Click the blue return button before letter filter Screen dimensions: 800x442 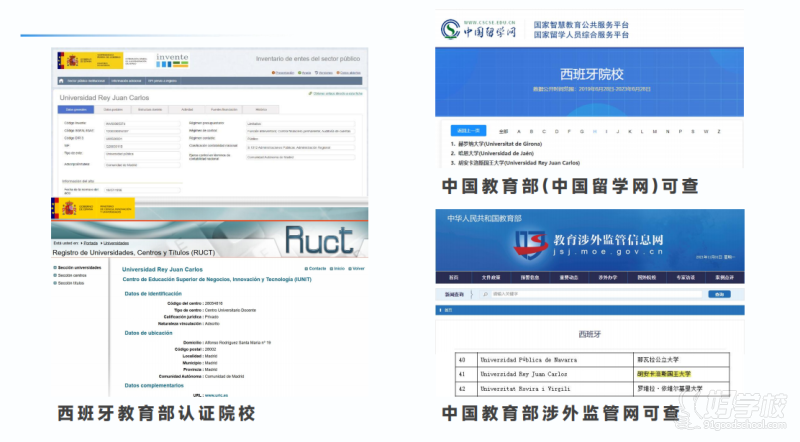(467, 130)
